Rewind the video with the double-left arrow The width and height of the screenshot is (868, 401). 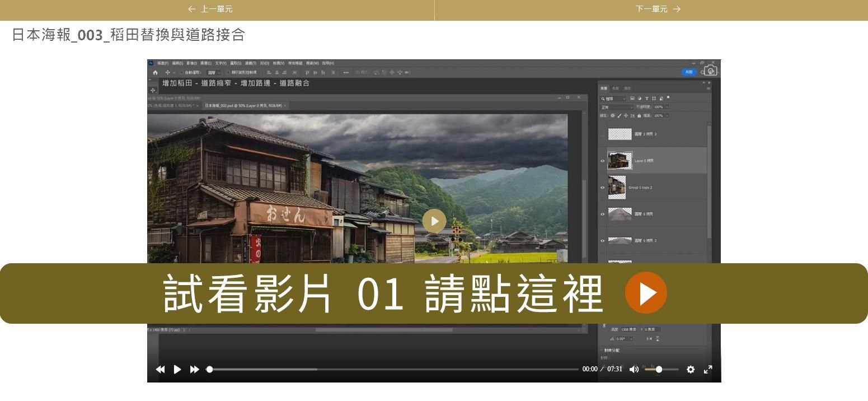click(x=160, y=369)
